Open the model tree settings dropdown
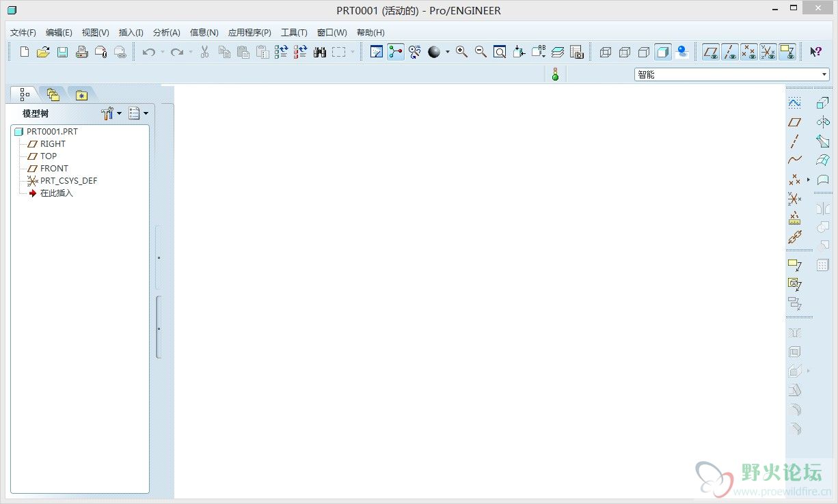The width and height of the screenshot is (838, 504). click(111, 113)
